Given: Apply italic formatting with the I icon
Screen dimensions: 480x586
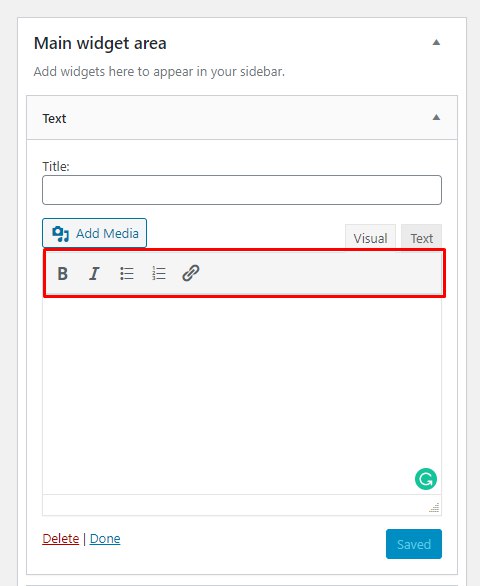Looking at the screenshot, I should coord(94,273).
